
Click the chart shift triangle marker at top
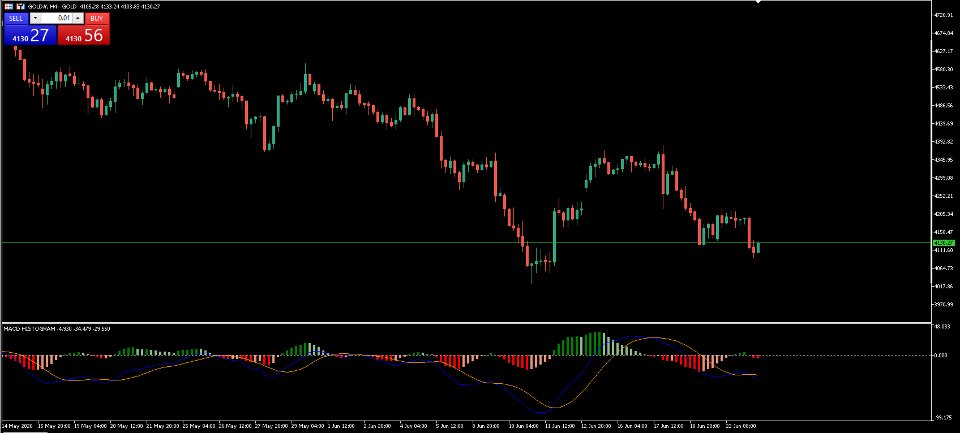click(759, 2)
